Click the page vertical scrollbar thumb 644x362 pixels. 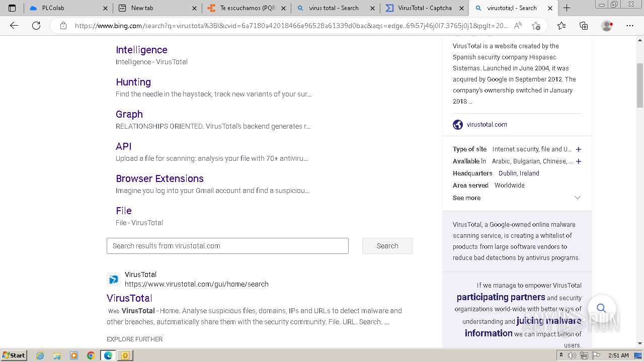click(640, 85)
